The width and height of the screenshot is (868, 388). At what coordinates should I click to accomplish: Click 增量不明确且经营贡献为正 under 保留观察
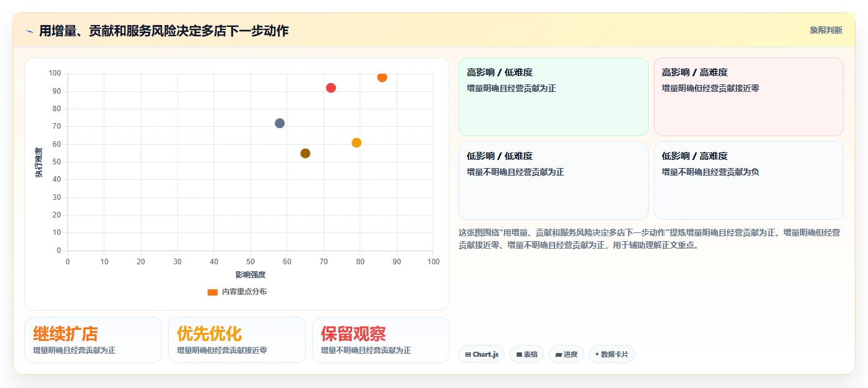(x=366, y=351)
